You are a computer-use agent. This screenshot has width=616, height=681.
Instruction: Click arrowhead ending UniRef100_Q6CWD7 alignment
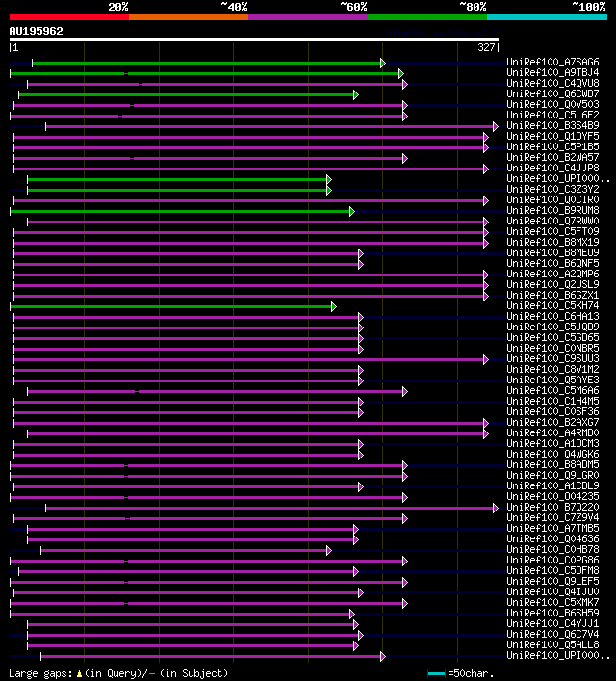pyautogui.click(x=356, y=94)
